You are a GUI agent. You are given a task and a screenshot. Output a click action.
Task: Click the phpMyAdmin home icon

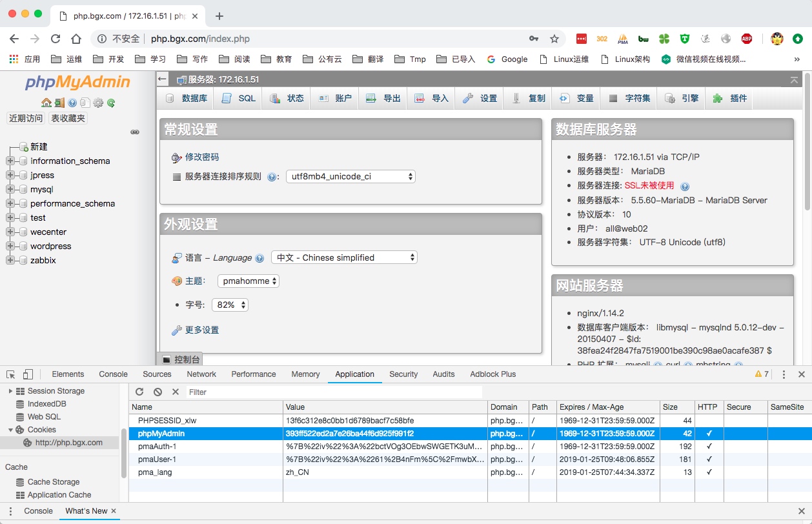pyautogui.click(x=46, y=103)
